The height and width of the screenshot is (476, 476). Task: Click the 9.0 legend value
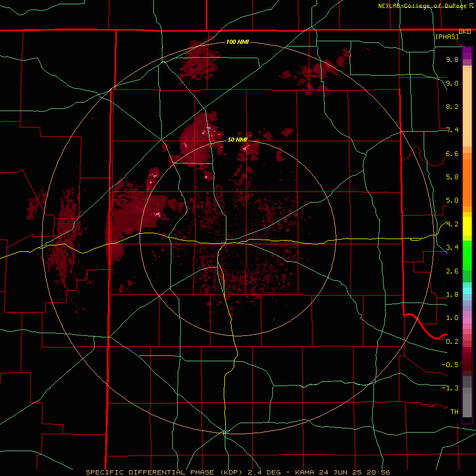452,83
